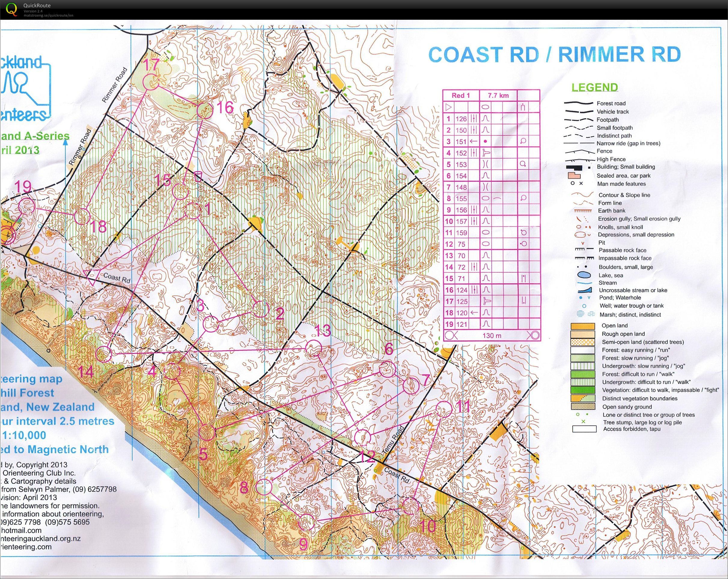This screenshot has height=579, width=728.
Task: Click the pink sealed area symbol in the legend
Action: tap(574, 175)
